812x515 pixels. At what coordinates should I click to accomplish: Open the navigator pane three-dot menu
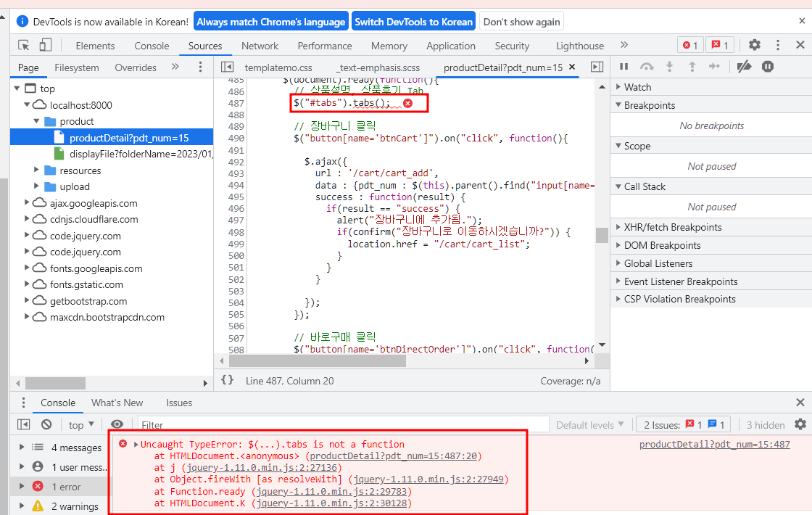[200, 67]
